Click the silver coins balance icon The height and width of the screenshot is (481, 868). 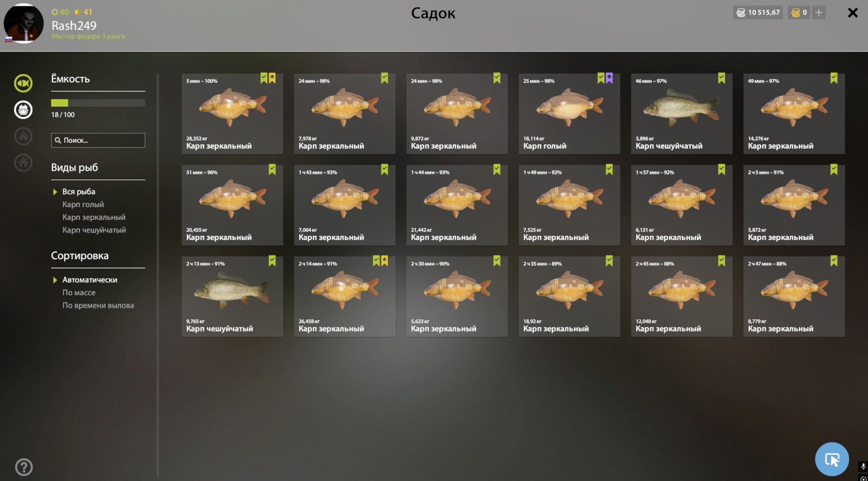741,13
